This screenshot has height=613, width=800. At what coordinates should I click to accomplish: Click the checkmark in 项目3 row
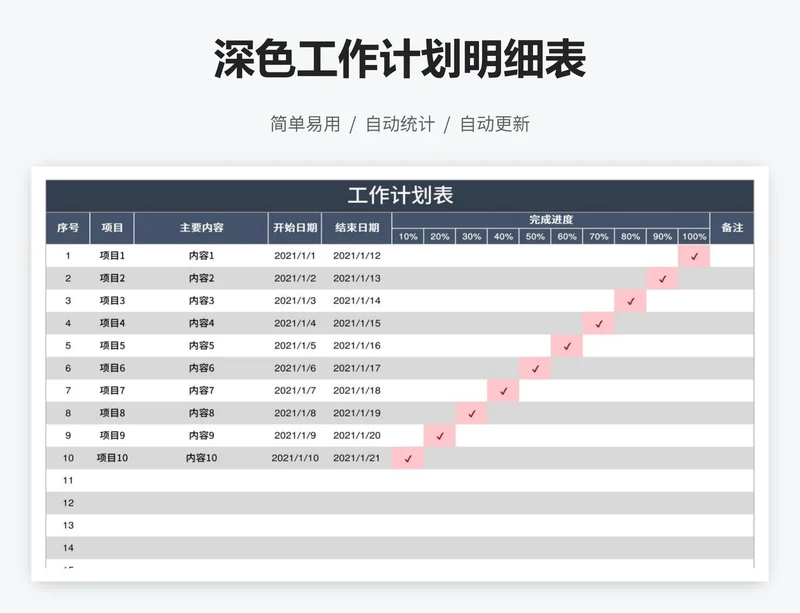(x=631, y=301)
